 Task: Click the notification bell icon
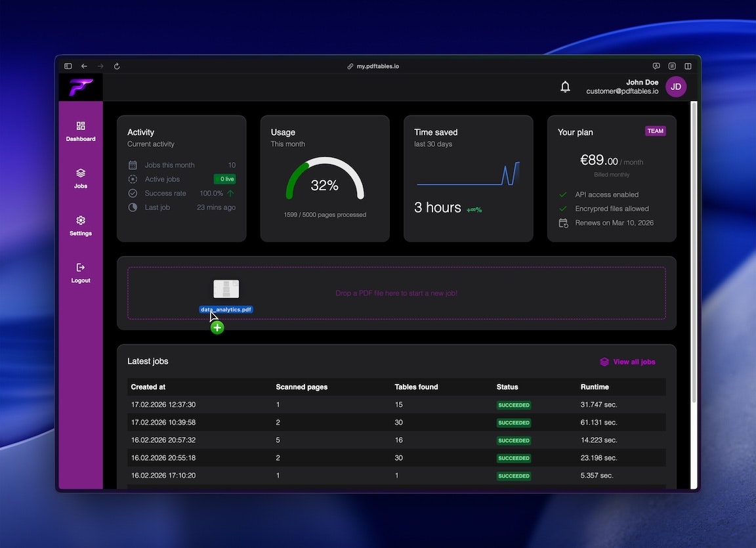pos(565,86)
